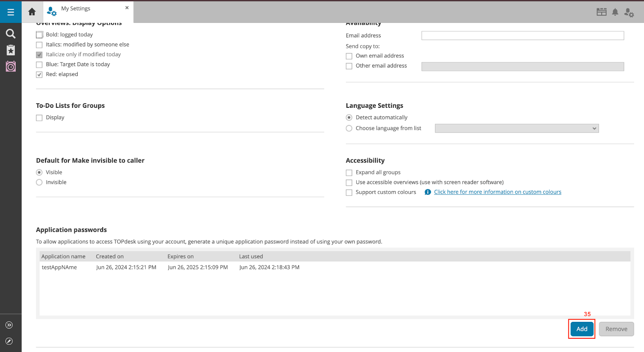Viewport: 644px width, 352px height.
Task: Open the notifications bell
Action: coord(615,12)
